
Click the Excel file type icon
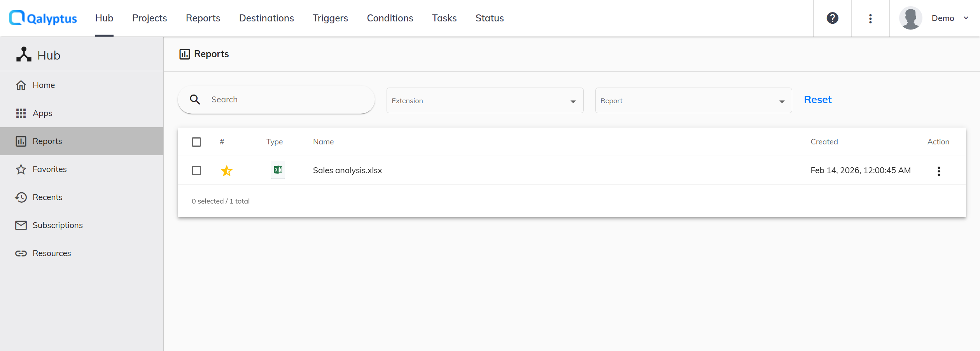click(x=278, y=170)
